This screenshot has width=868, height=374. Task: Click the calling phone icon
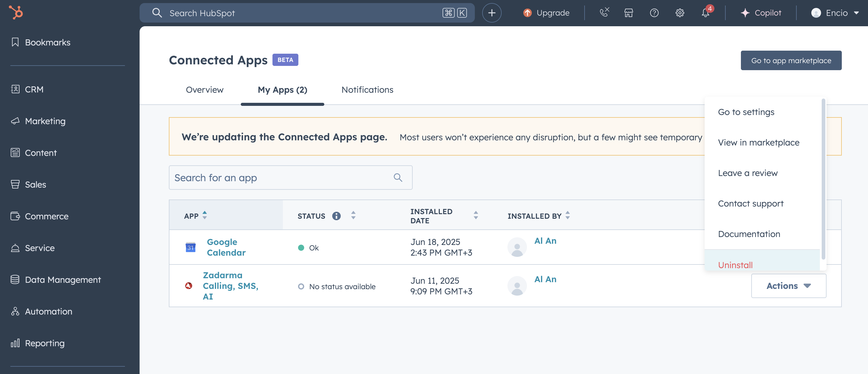[603, 13]
